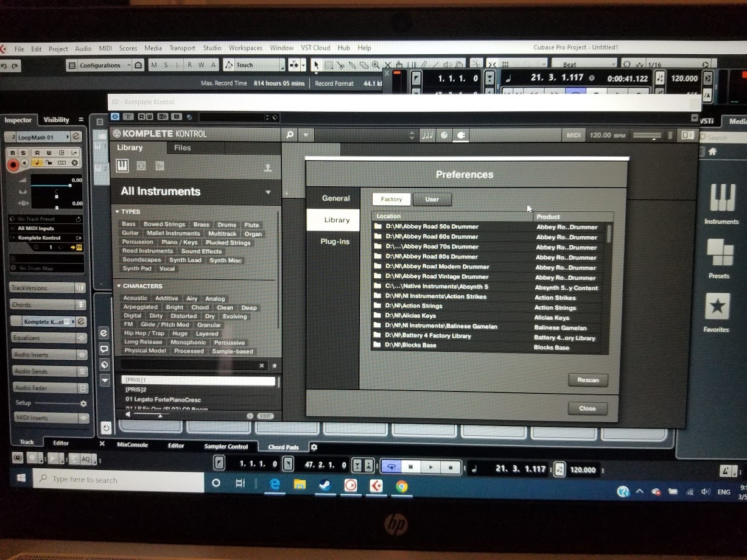The height and width of the screenshot is (560, 747).
Task: Collapse the TYPES section
Action: 118,212
